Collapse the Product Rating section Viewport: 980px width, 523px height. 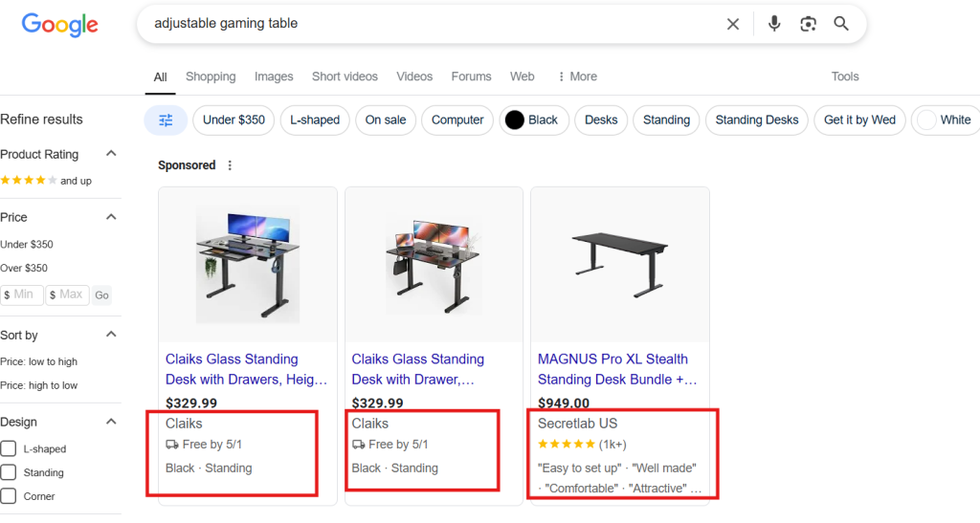111,154
